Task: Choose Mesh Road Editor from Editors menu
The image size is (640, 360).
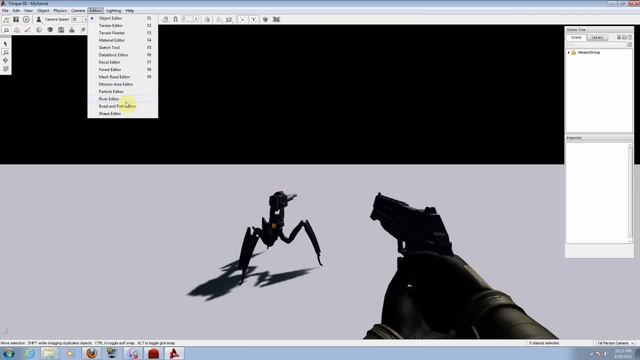Action: tap(122, 77)
